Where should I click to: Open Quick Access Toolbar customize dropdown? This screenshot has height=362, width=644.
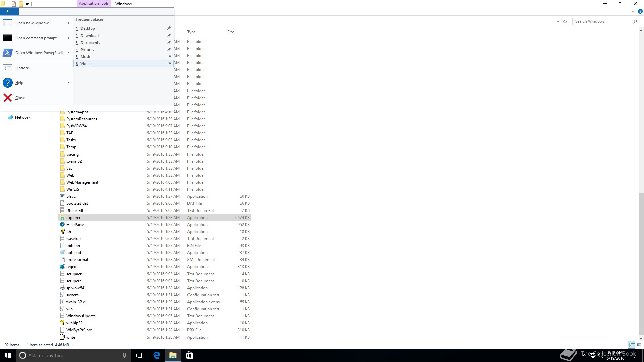(x=28, y=4)
